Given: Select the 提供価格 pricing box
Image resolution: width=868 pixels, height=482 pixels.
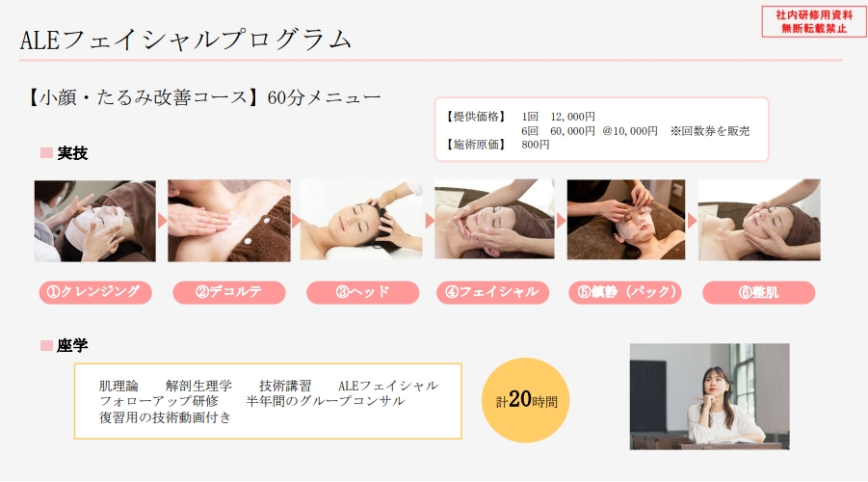Looking at the screenshot, I should click(602, 129).
